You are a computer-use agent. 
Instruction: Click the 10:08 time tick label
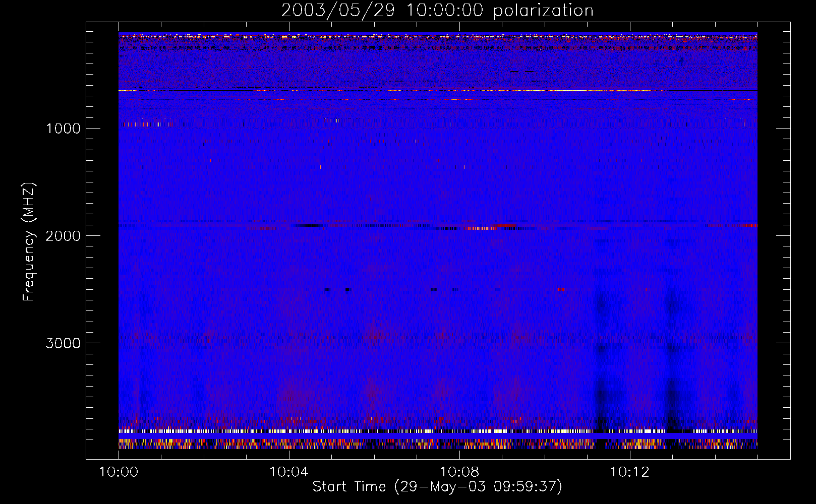pos(459,472)
